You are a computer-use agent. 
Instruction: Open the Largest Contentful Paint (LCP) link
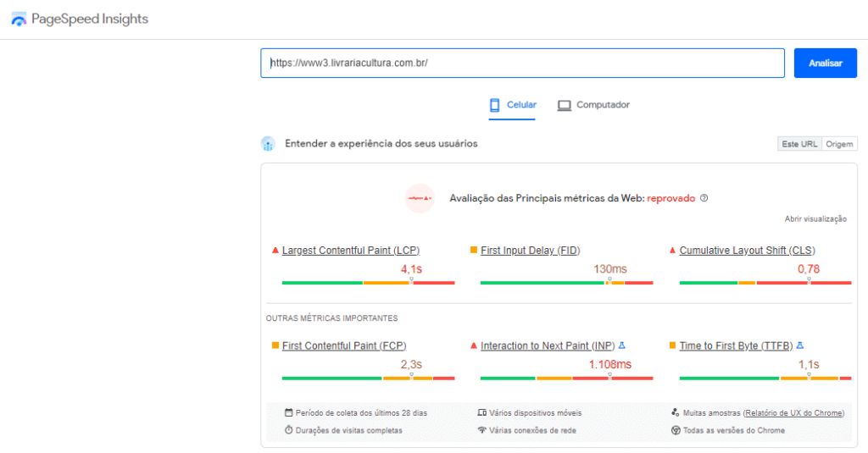[x=350, y=251]
